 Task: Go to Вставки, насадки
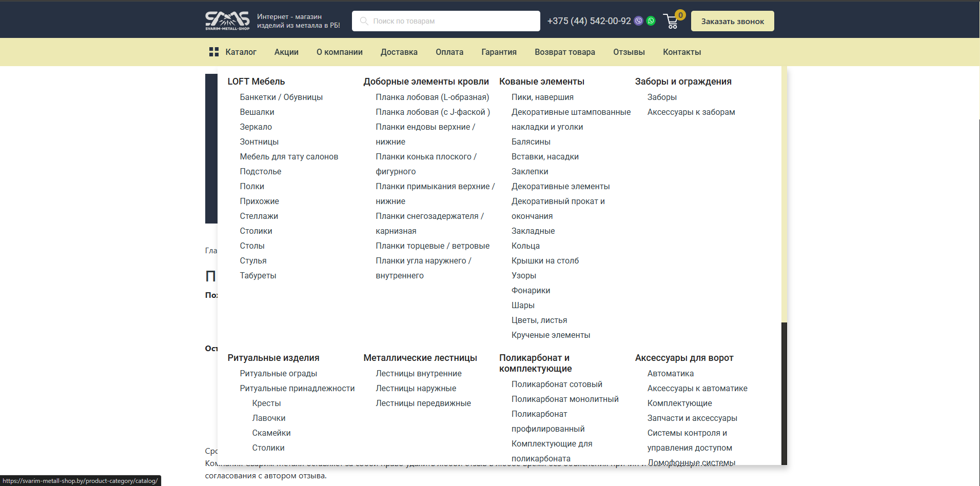pyautogui.click(x=545, y=156)
